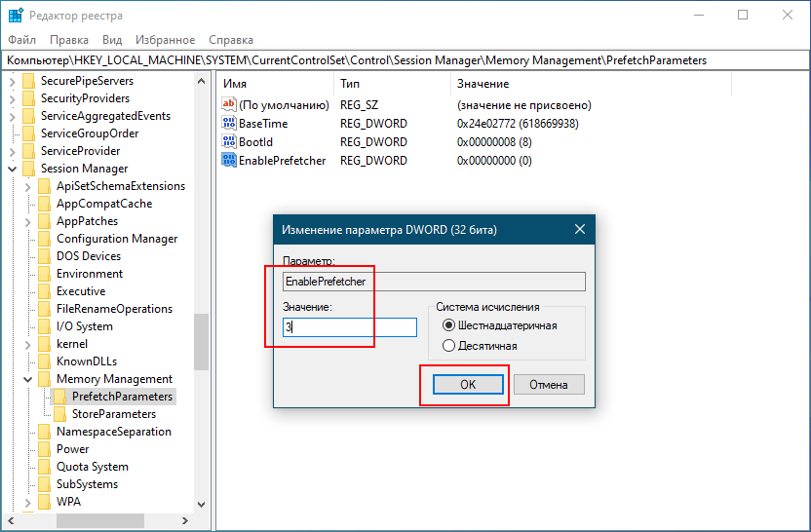Click the Значение input field
The width and height of the screenshot is (811, 532).
click(x=349, y=328)
